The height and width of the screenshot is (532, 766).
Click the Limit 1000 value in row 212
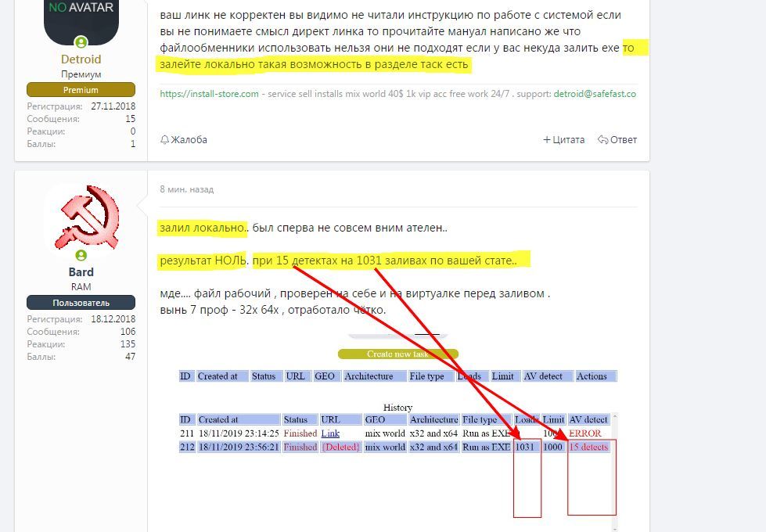(x=553, y=447)
